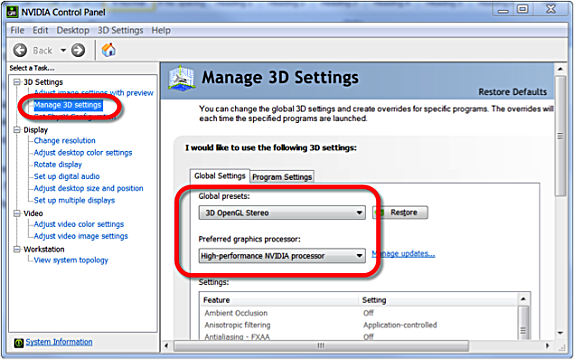Open the Back history dropdown arrow
This screenshot has width=574, height=360.
click(x=63, y=51)
